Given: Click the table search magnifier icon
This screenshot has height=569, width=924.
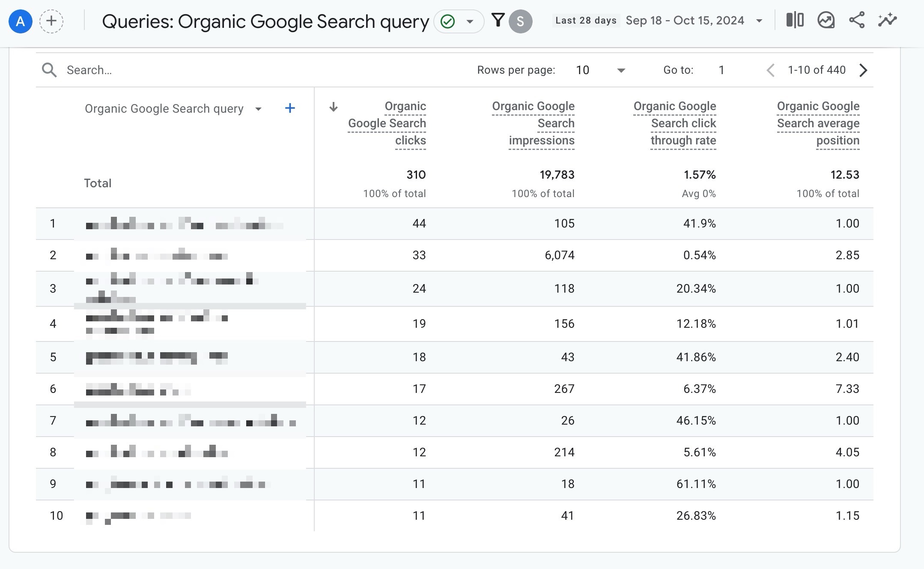Looking at the screenshot, I should click(49, 70).
